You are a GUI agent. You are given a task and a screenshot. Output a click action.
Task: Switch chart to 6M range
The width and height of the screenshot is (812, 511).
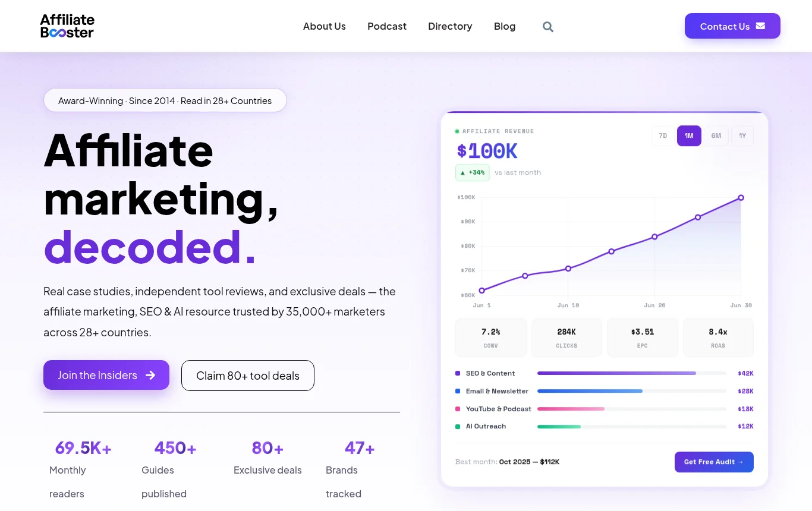(x=716, y=135)
